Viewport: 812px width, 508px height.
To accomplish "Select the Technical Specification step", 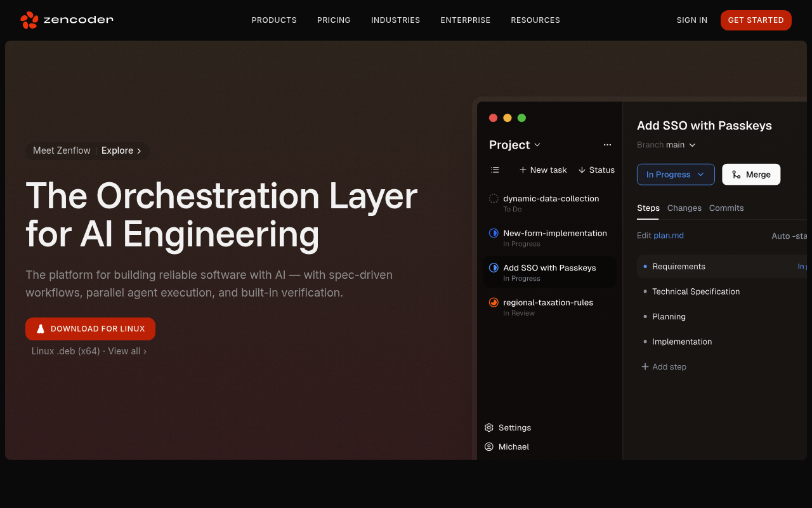I will click(696, 291).
